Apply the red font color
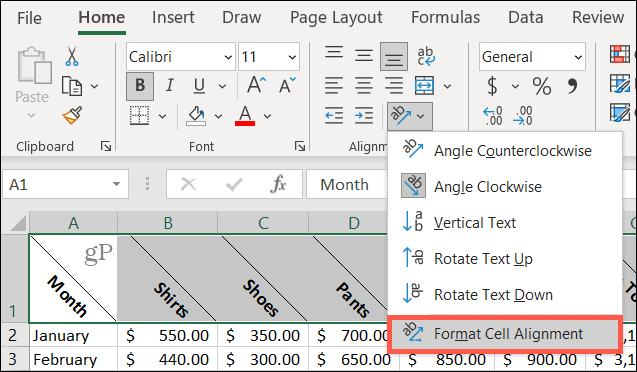Screen dimensions: 637x372 click(x=245, y=116)
